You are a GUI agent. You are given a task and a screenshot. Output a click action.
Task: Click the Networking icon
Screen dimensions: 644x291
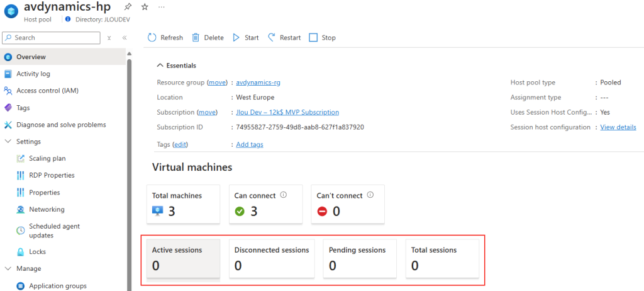pyautogui.click(x=21, y=209)
